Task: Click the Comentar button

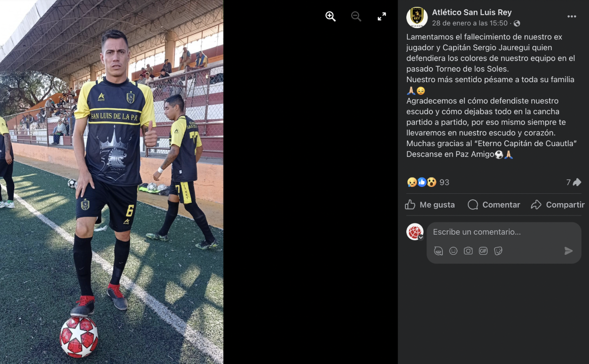Action: tap(493, 205)
